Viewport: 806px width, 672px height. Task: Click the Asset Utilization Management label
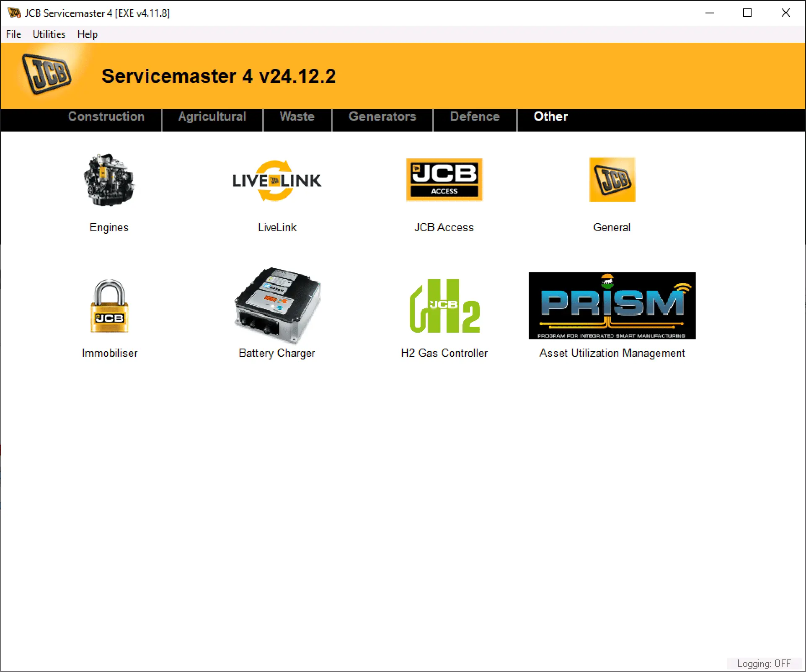(612, 353)
